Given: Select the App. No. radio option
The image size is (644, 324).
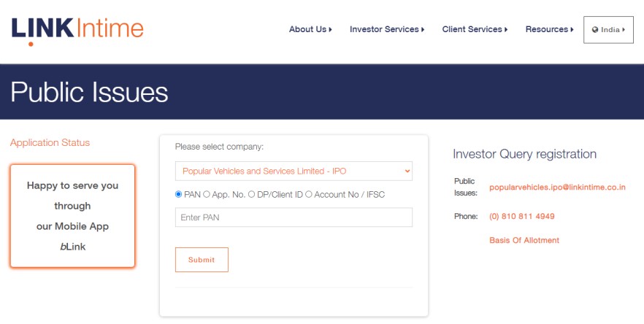Looking at the screenshot, I should click(x=207, y=194).
